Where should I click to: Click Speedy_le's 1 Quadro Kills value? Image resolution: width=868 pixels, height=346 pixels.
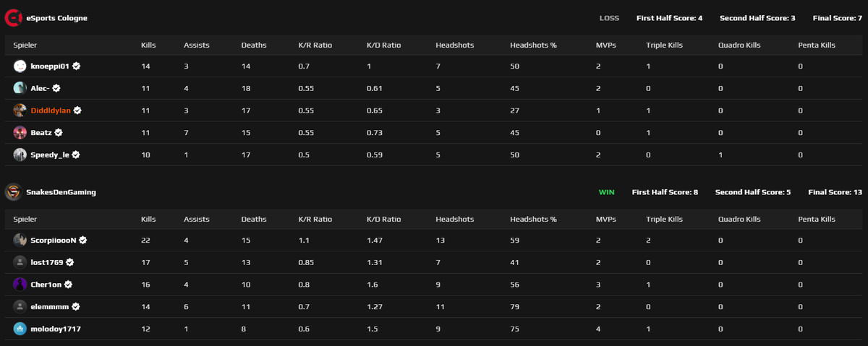click(x=720, y=155)
